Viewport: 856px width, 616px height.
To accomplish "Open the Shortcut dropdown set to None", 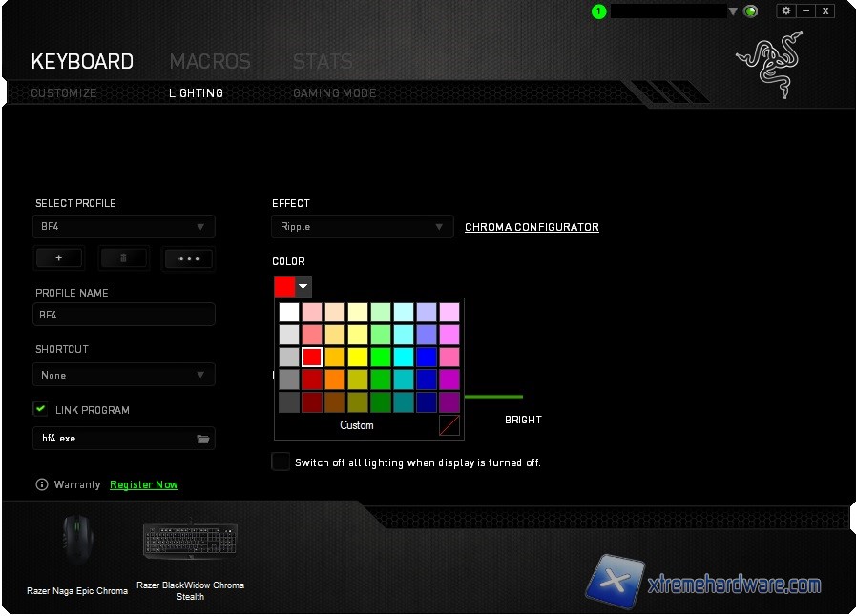I will 124,375.
